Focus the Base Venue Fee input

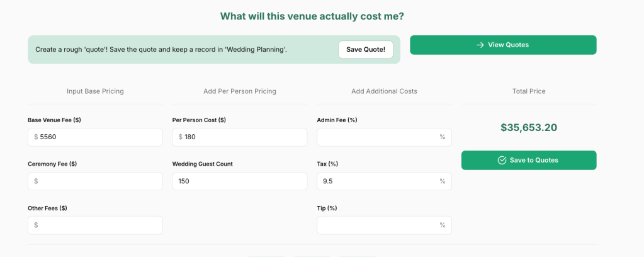pyautogui.click(x=101, y=137)
